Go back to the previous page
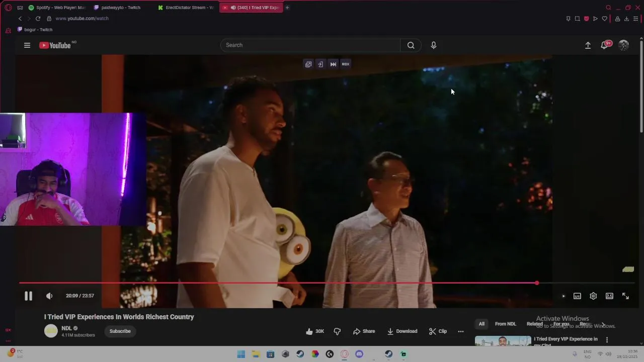 point(20,19)
